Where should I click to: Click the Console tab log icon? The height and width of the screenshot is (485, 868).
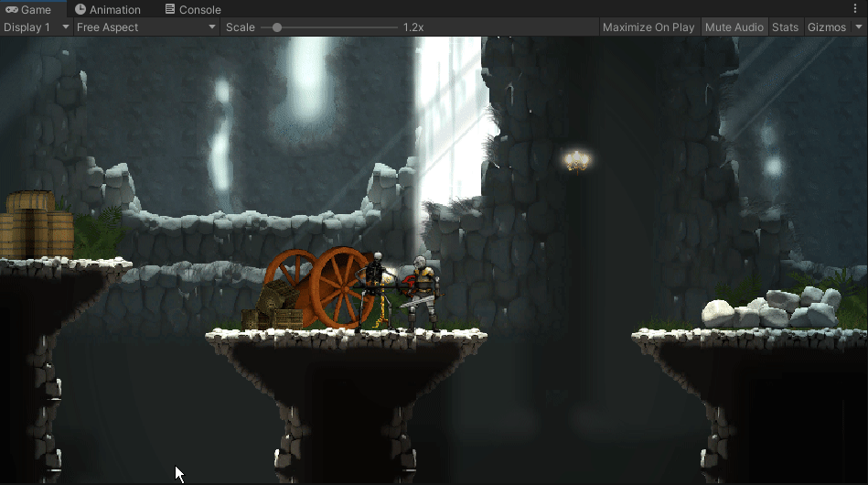coord(170,9)
